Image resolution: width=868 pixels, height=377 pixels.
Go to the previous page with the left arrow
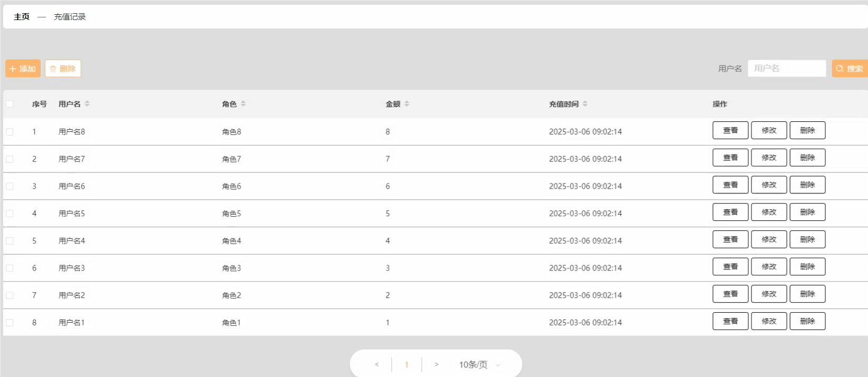click(377, 364)
